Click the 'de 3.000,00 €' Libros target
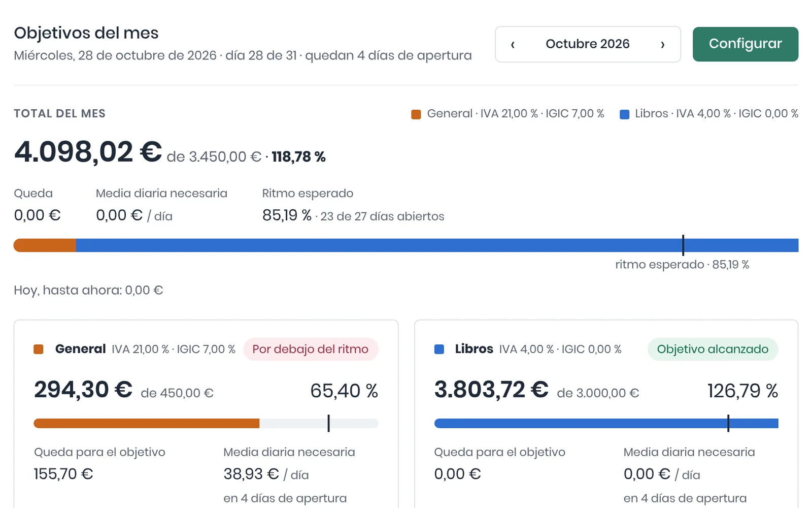812x508 pixels. (x=598, y=393)
